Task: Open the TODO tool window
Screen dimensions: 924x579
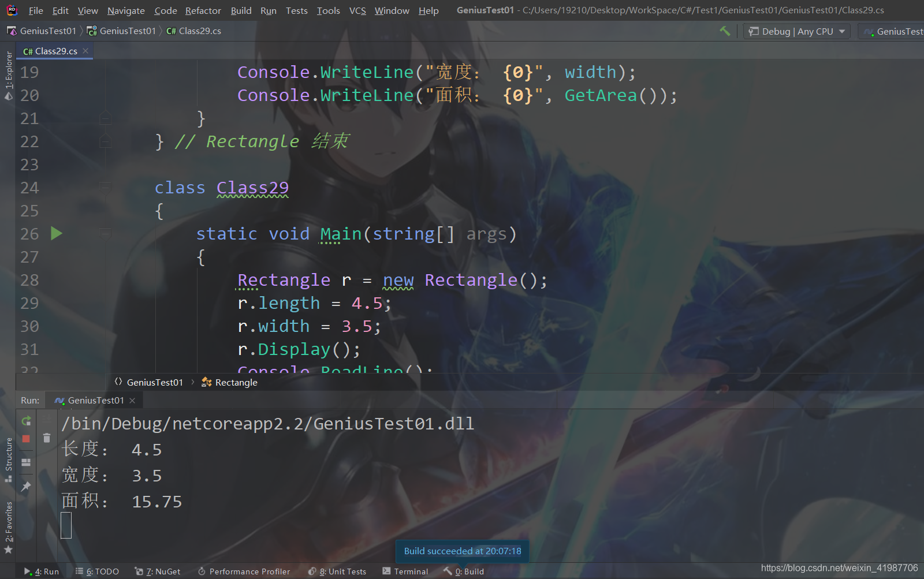Action: [97, 571]
